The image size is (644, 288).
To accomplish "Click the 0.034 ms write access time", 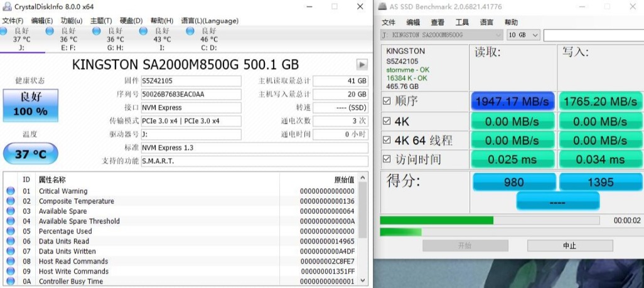I will point(601,159).
